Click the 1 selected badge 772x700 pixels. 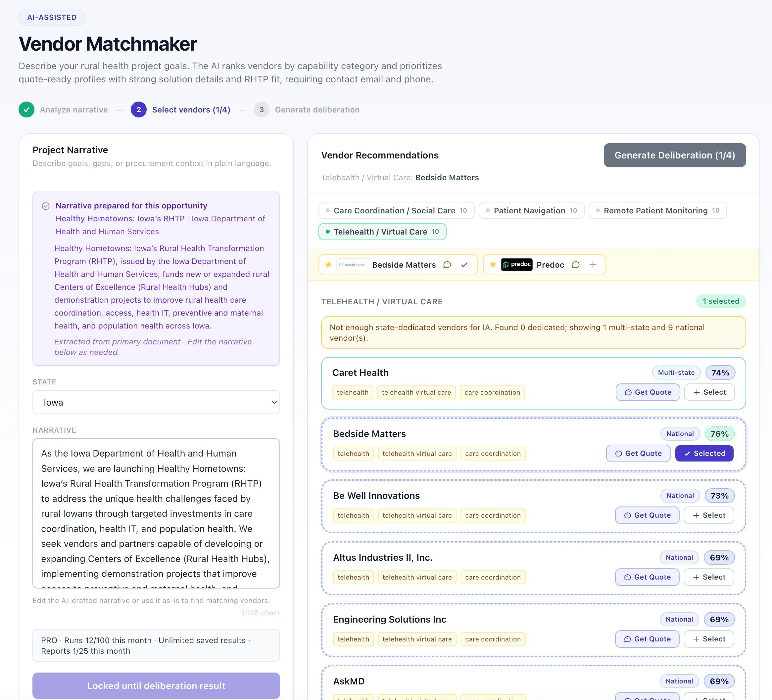click(x=721, y=301)
